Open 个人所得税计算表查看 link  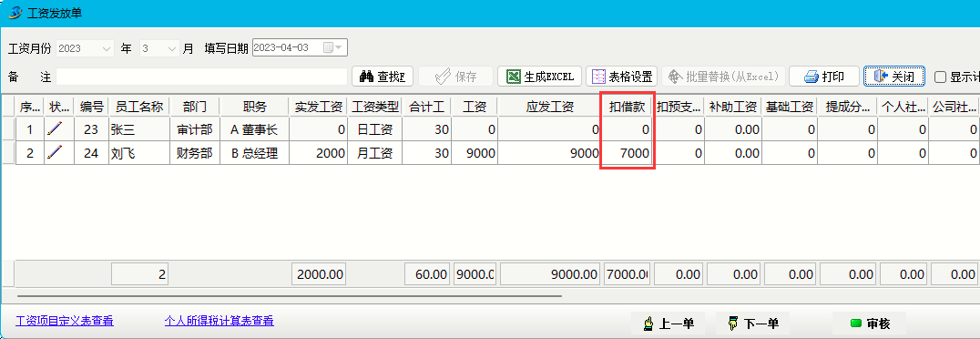click(219, 321)
